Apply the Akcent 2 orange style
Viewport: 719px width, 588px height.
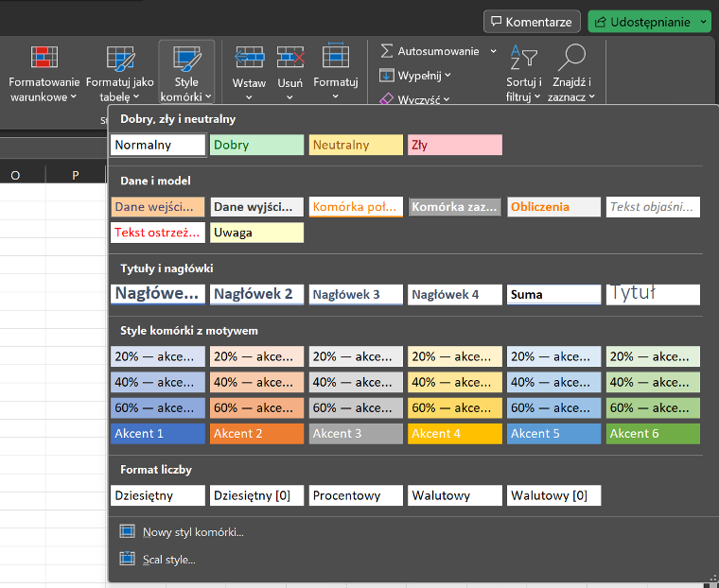pyautogui.click(x=257, y=434)
